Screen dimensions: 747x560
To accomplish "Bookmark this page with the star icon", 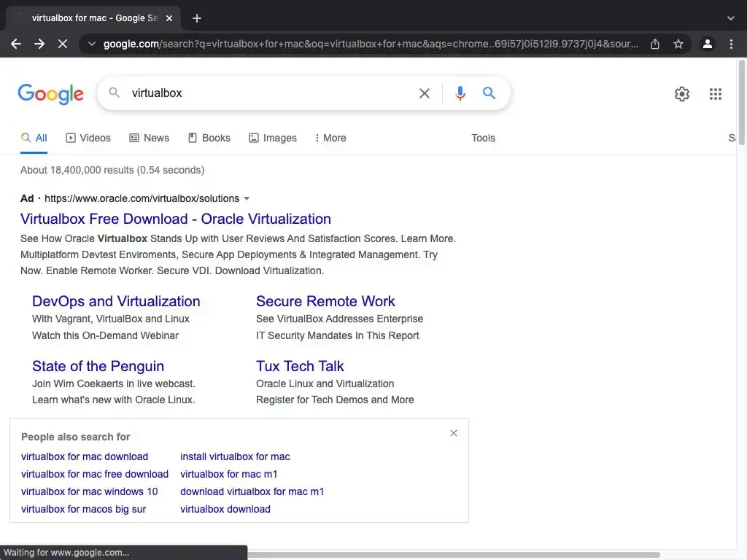I will click(x=678, y=44).
